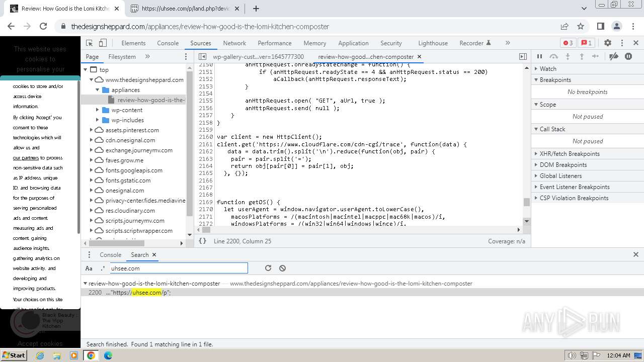Viewport: 644px width, 362px height.
Task: Click the browser address bar URL
Action: coord(200,27)
